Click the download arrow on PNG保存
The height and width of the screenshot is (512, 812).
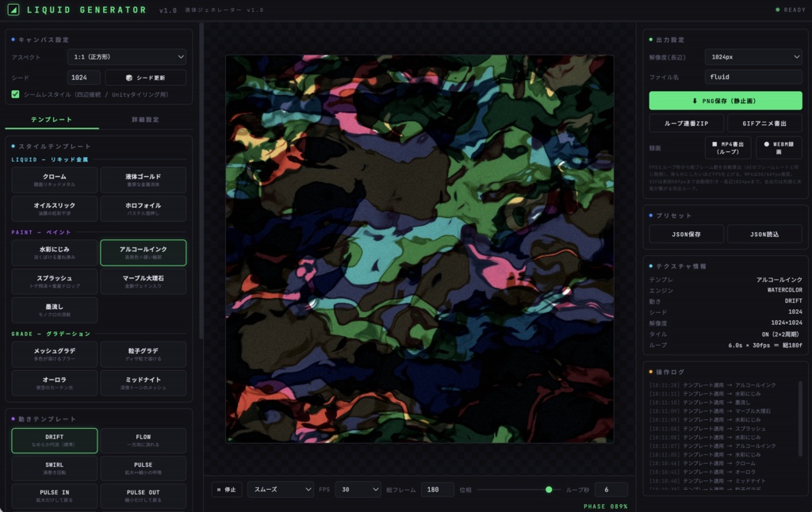[x=695, y=101]
